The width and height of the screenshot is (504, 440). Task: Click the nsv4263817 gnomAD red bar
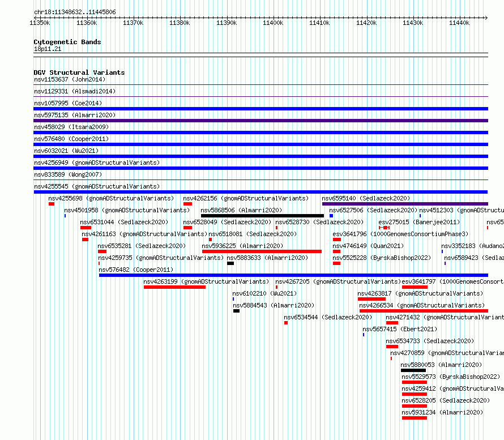[371, 299]
